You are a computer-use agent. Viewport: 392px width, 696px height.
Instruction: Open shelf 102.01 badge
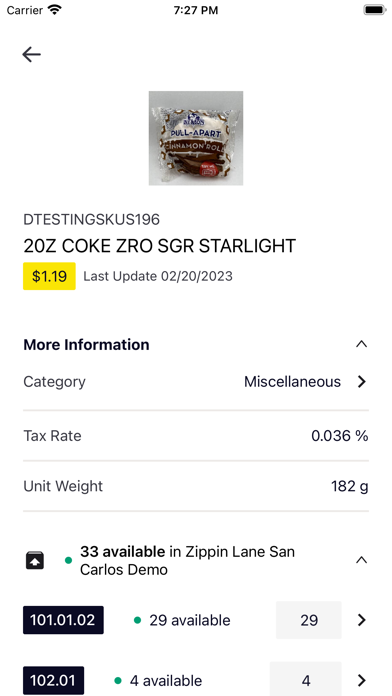click(53, 680)
